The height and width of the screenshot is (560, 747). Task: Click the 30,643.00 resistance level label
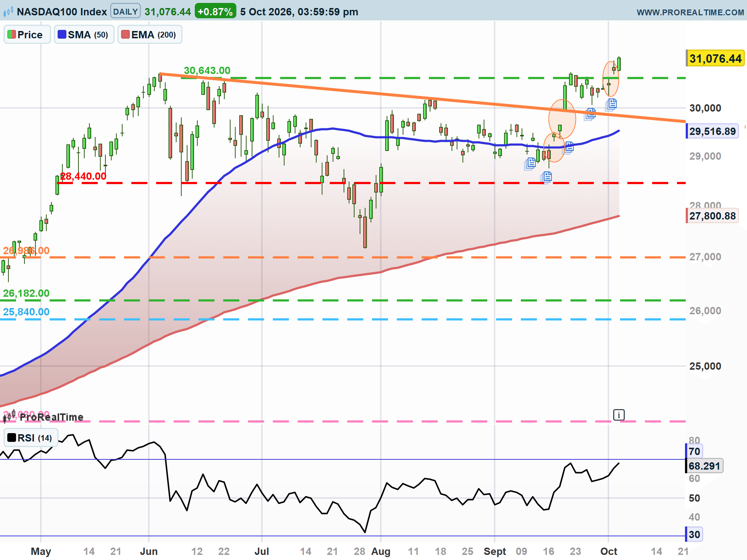pyautogui.click(x=207, y=70)
